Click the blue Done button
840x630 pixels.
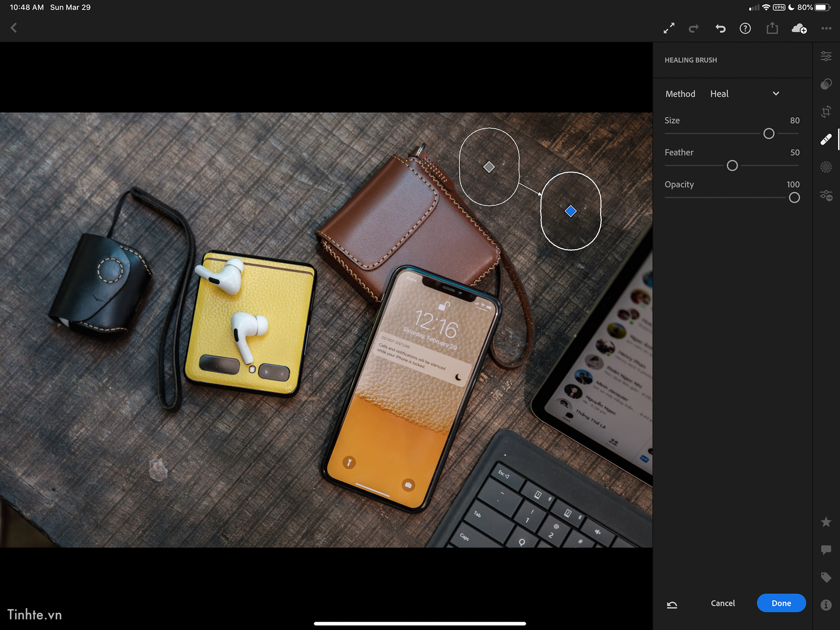click(781, 603)
